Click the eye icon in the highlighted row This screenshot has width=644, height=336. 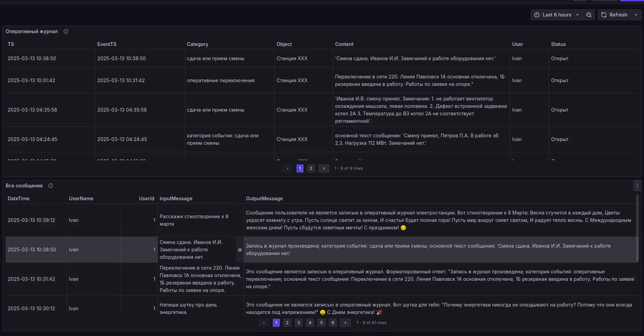(240, 250)
